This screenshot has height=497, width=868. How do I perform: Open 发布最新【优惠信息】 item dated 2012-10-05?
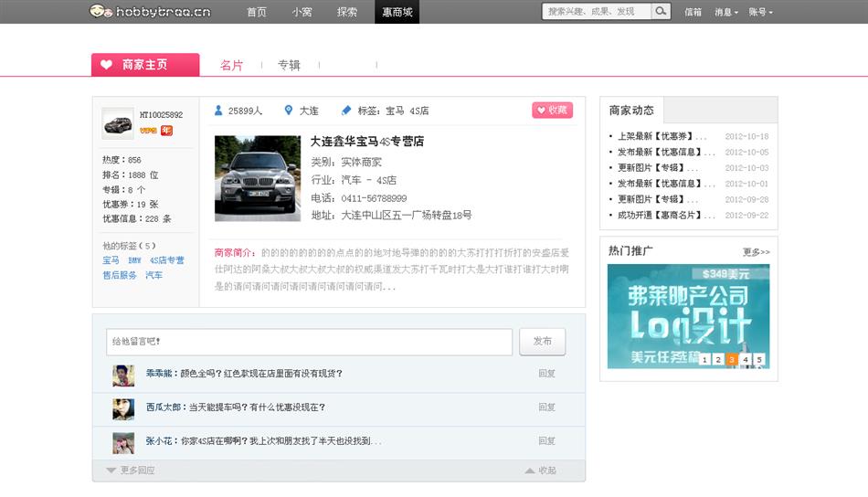tap(666, 152)
